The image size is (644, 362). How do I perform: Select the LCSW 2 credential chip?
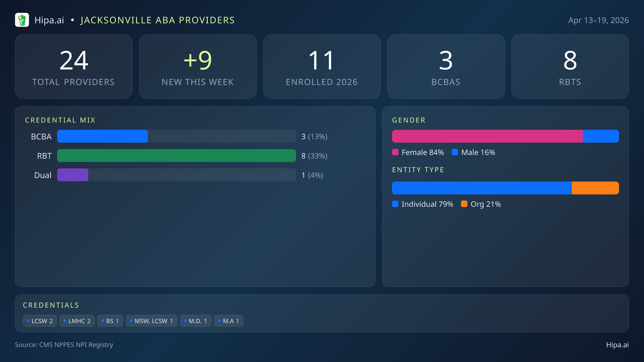(40, 321)
